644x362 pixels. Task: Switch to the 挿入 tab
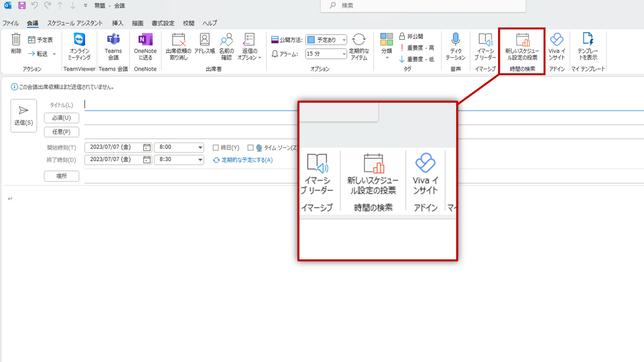[x=117, y=23]
